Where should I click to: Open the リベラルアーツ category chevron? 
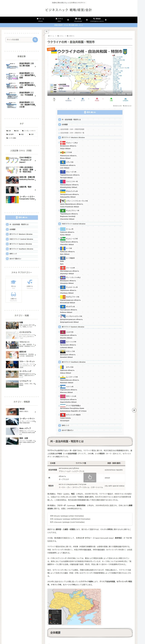tap(35, 384)
